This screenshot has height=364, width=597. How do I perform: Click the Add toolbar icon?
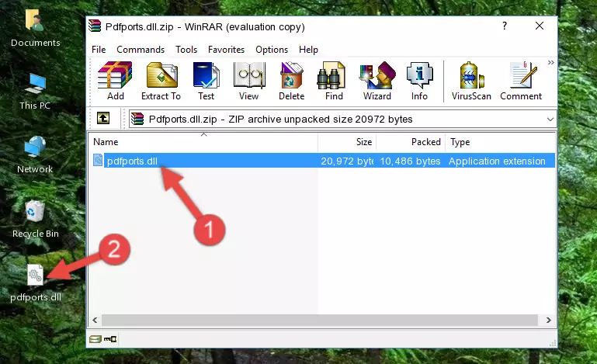pyautogui.click(x=115, y=81)
